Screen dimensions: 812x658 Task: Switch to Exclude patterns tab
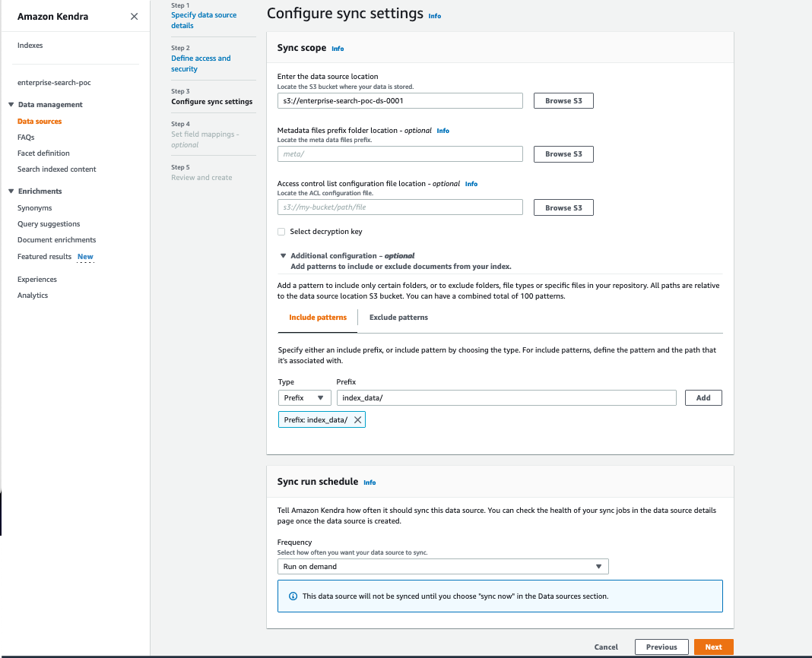pos(398,318)
